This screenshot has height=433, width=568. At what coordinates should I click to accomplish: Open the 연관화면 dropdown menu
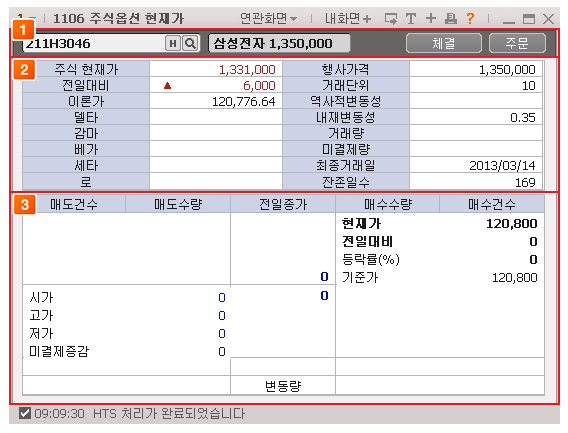point(268,18)
